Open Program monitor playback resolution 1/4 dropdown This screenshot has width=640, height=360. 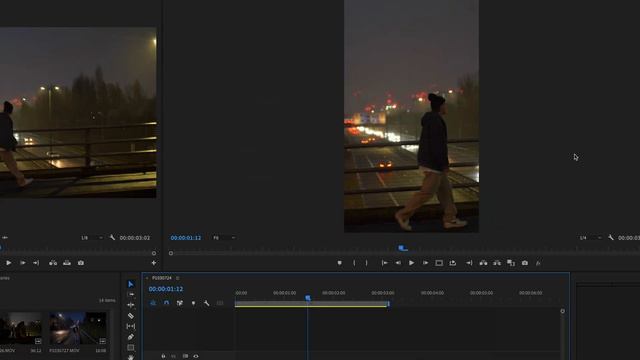click(x=590, y=238)
